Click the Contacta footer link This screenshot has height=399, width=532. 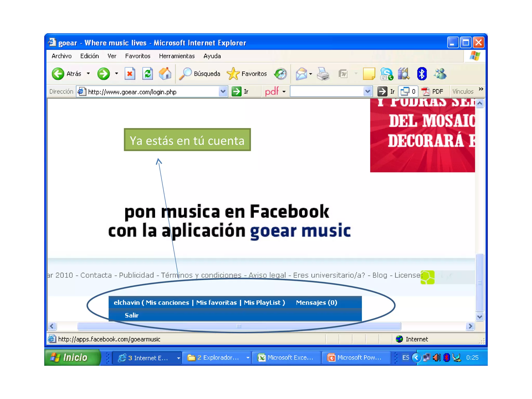(96, 275)
